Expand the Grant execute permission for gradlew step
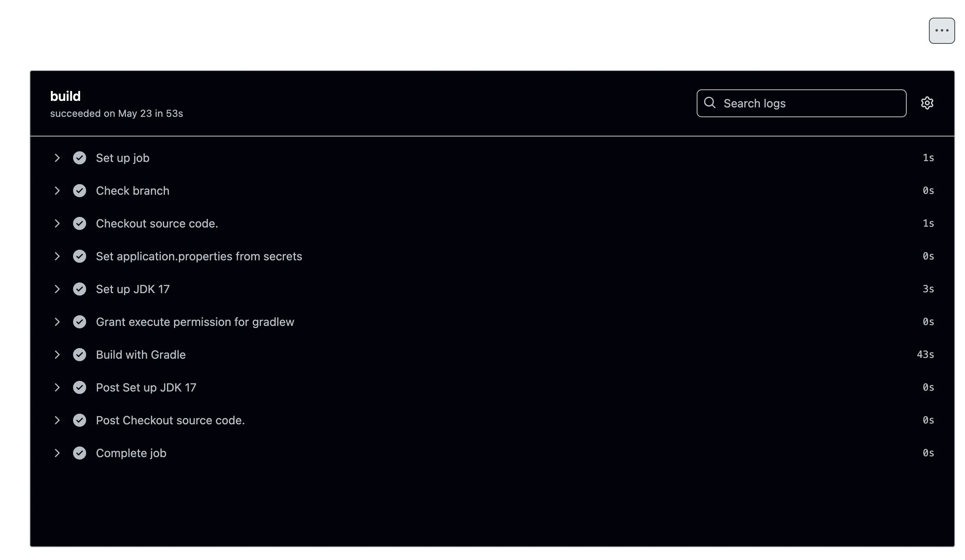This screenshot has height=560, width=965. click(57, 322)
